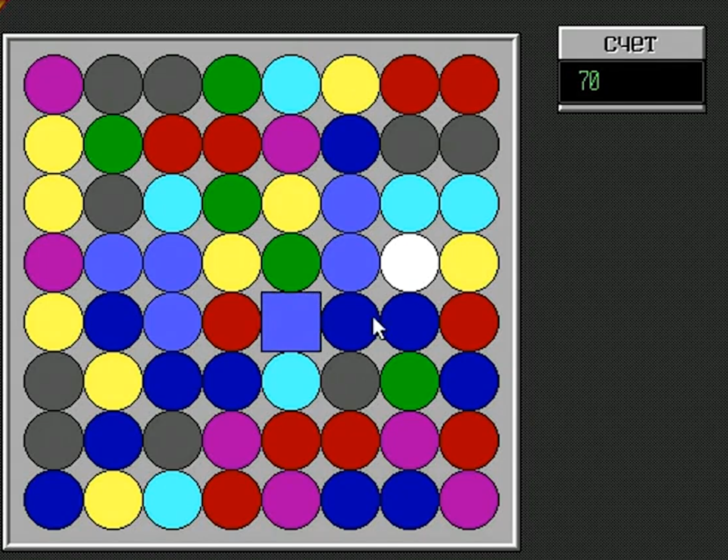Click the white ball on the board
The width and height of the screenshot is (728, 560).
pyautogui.click(x=409, y=262)
